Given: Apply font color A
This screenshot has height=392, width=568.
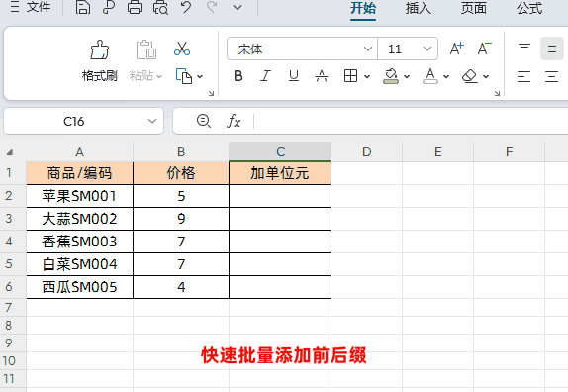Looking at the screenshot, I should (430, 76).
